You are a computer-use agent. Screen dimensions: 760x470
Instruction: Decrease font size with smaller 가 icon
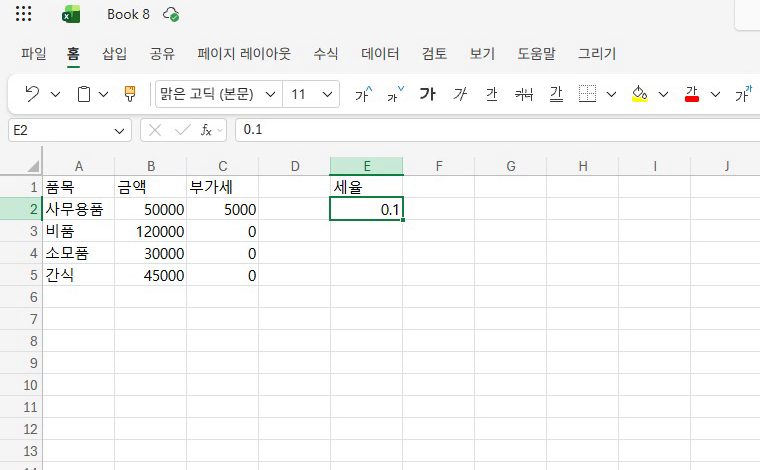click(395, 94)
